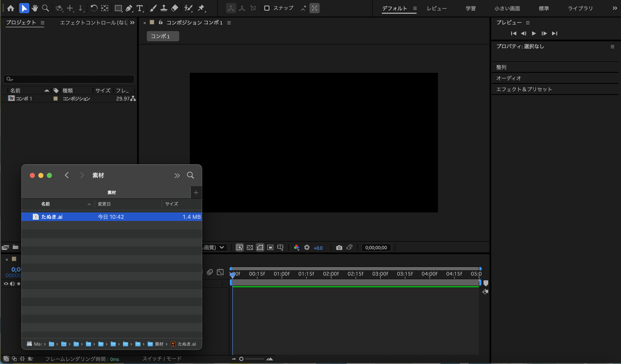Click the audio speaker column in timeline
Screen dimensions: 621x364
[12, 284]
